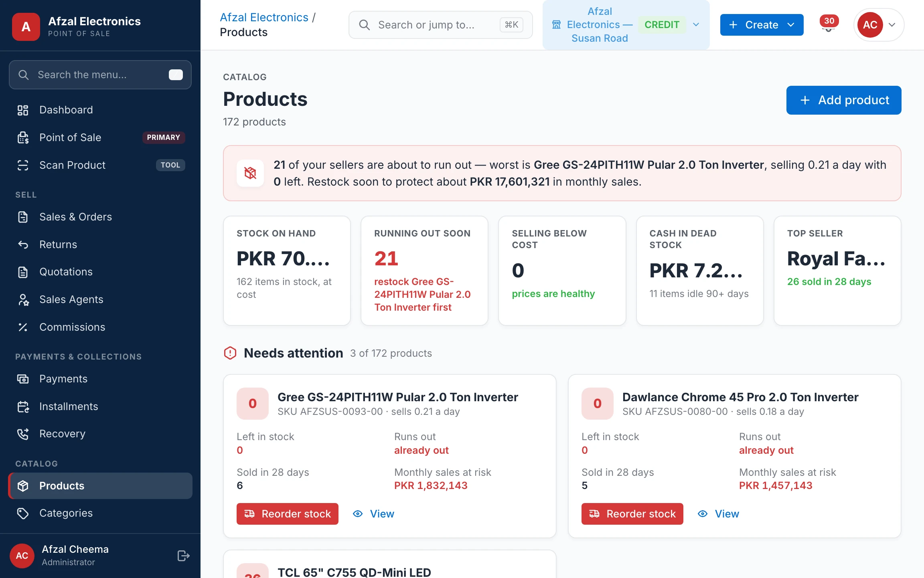This screenshot has width=924, height=578.
Task: Open Point of Sale from the sidebar
Action: [x=100, y=137]
